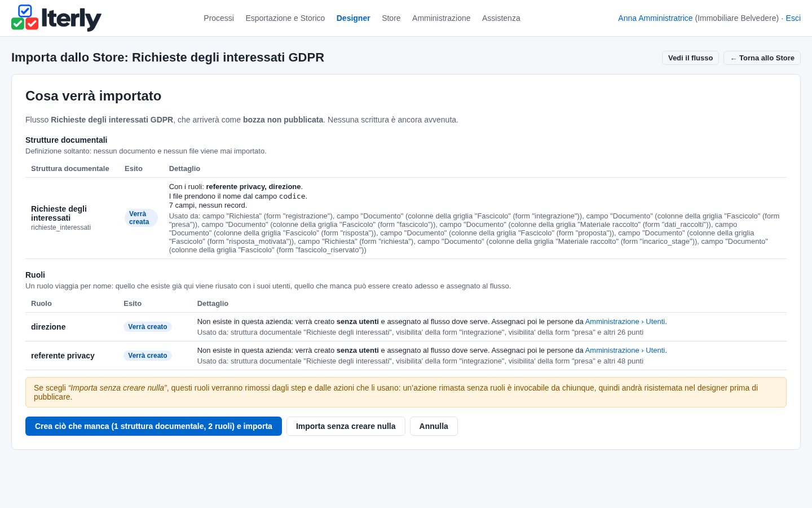The image size is (812, 508).
Task: Go to Esportazione e Storico
Action: coord(285,18)
